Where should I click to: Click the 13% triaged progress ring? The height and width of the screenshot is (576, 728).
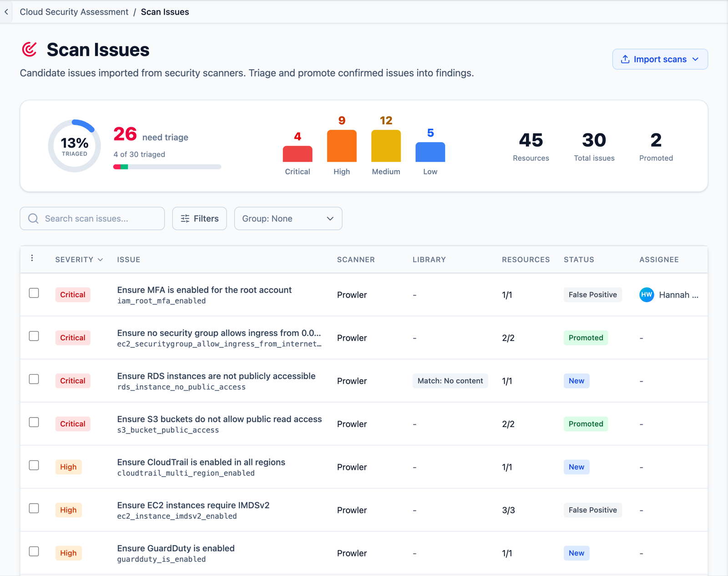pos(75,146)
